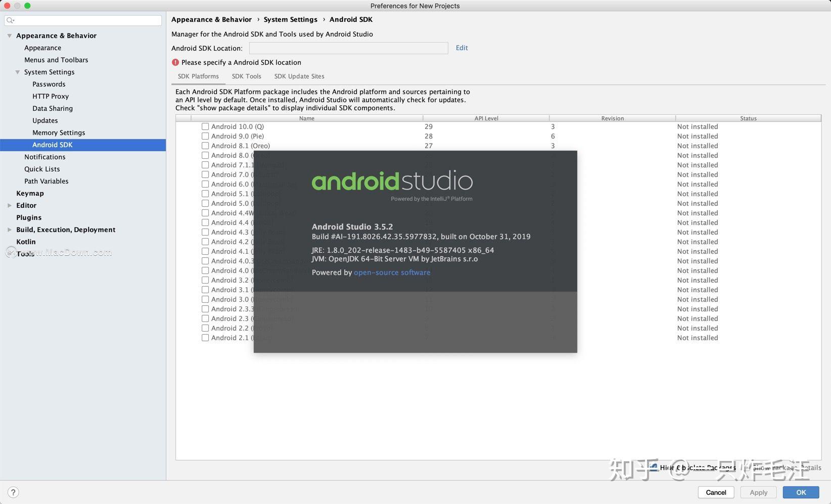Open the open-source software link
Screen dimensions: 831x504
(392, 272)
